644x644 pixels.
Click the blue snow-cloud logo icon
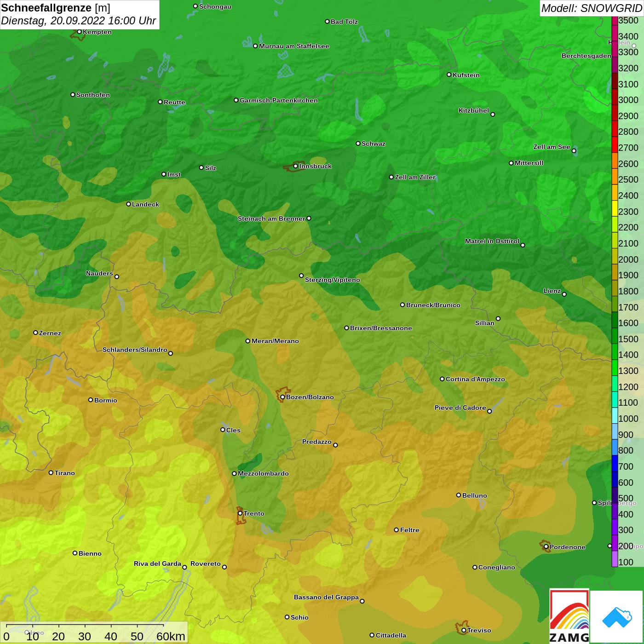[x=617, y=617]
